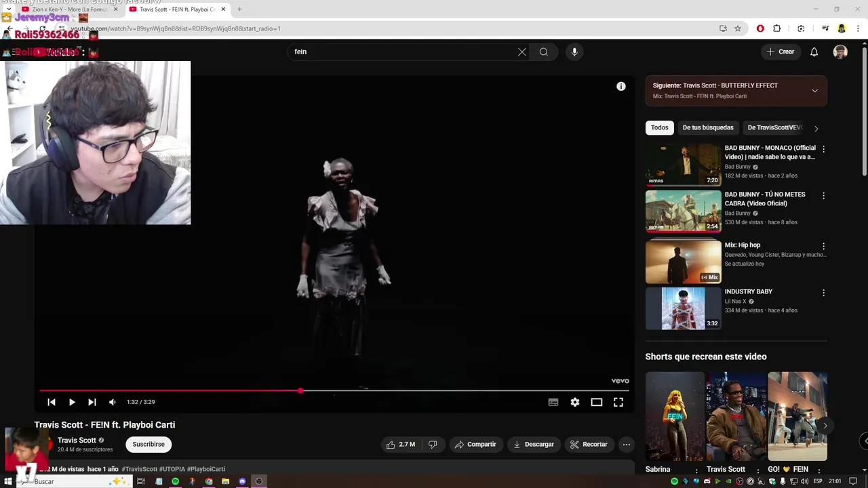This screenshot has height=488, width=868.
Task: Open options for Mix: Hip hop
Action: 823,246
